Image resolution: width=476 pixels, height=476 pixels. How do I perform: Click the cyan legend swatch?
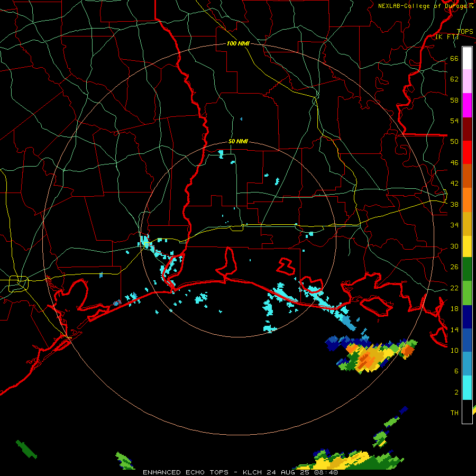(x=467, y=388)
